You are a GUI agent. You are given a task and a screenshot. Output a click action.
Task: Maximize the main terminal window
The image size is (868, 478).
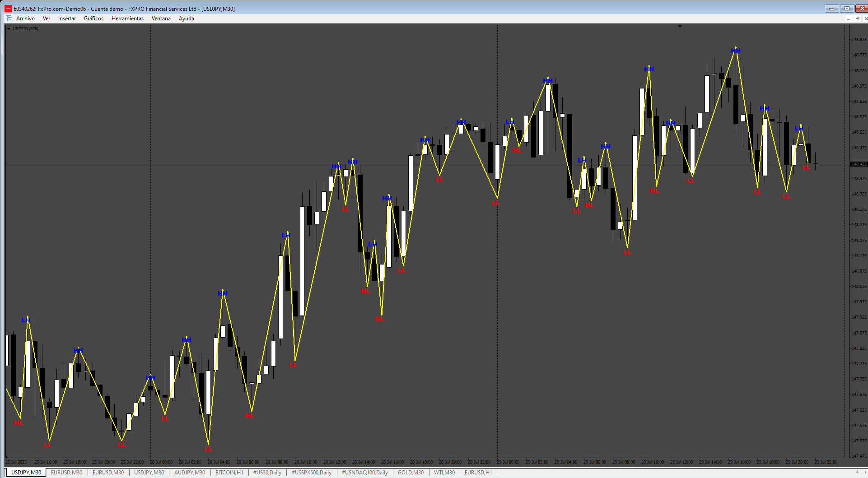pos(847,9)
